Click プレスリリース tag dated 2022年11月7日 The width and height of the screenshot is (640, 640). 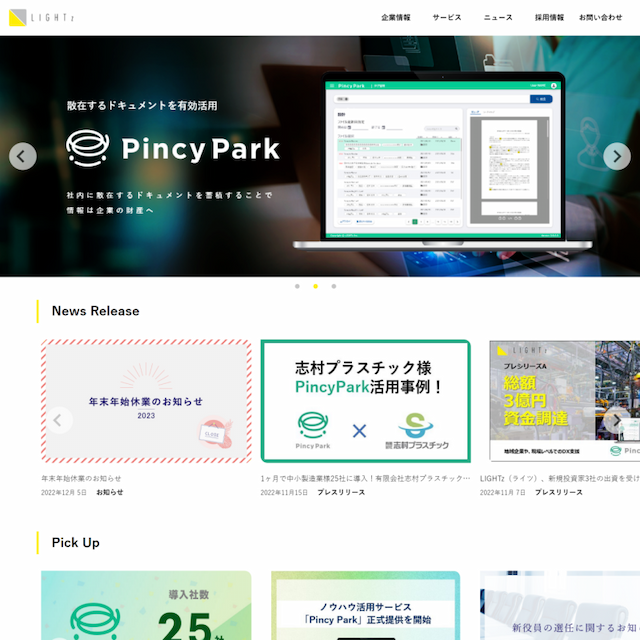click(x=559, y=492)
